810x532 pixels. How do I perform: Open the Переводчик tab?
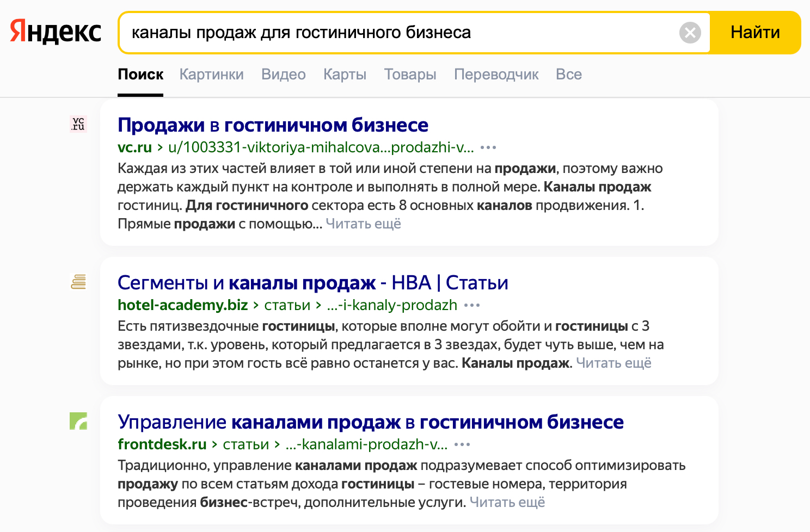pyautogui.click(x=496, y=75)
